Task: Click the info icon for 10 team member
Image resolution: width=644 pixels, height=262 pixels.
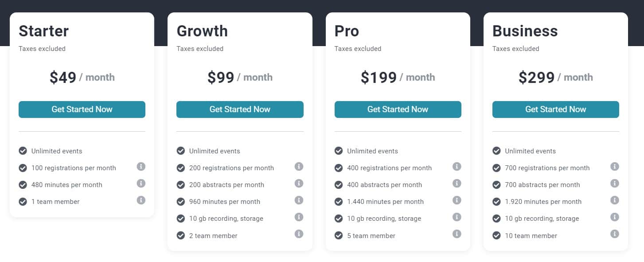Action: [615, 235]
